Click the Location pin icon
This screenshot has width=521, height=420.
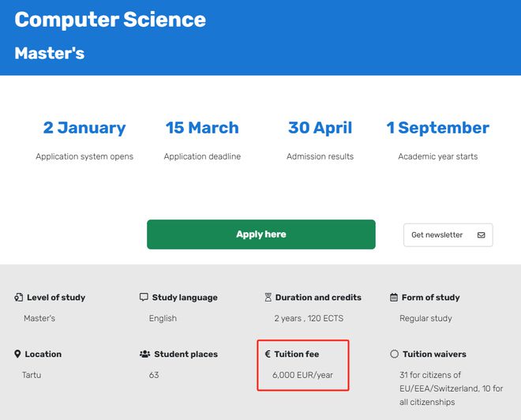click(x=18, y=354)
